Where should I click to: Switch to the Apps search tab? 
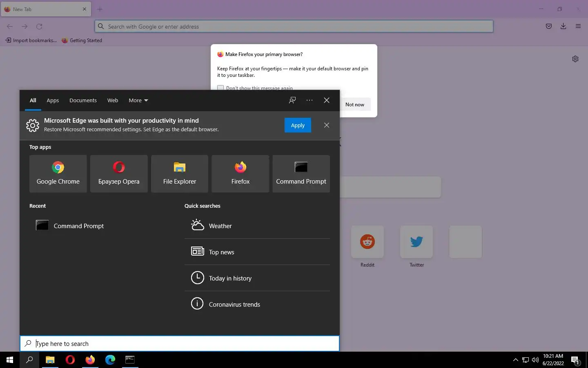53,100
